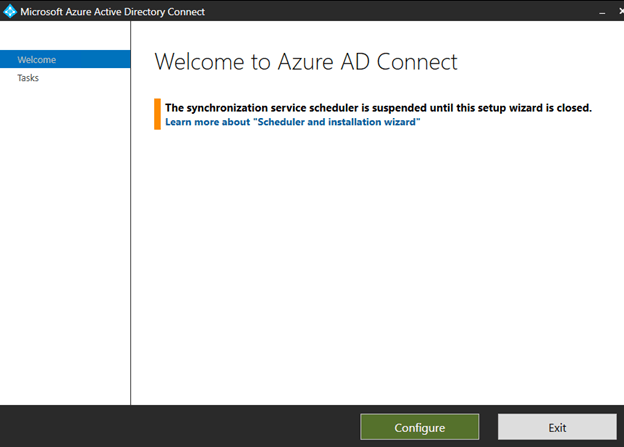Select the Welcome page in sidebar
The width and height of the screenshot is (624, 447).
point(37,60)
